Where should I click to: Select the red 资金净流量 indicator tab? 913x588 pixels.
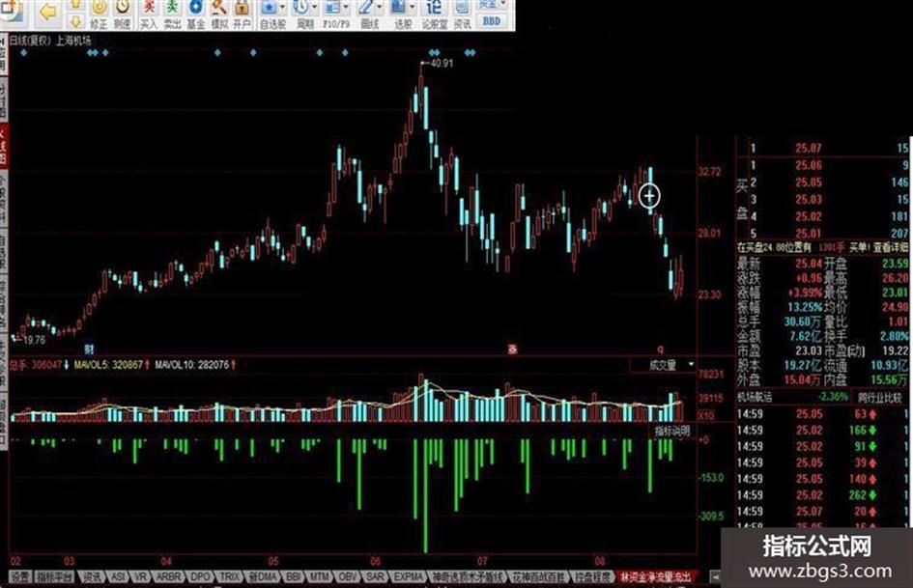click(x=656, y=577)
